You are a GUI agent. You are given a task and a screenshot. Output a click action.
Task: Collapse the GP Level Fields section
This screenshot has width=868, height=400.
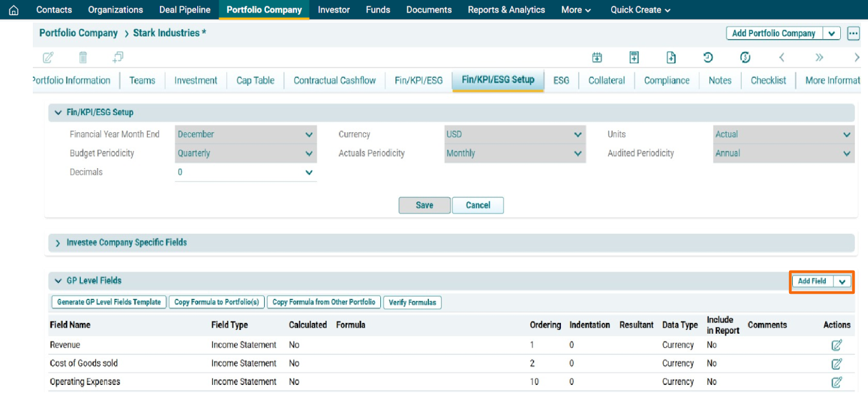[58, 281]
